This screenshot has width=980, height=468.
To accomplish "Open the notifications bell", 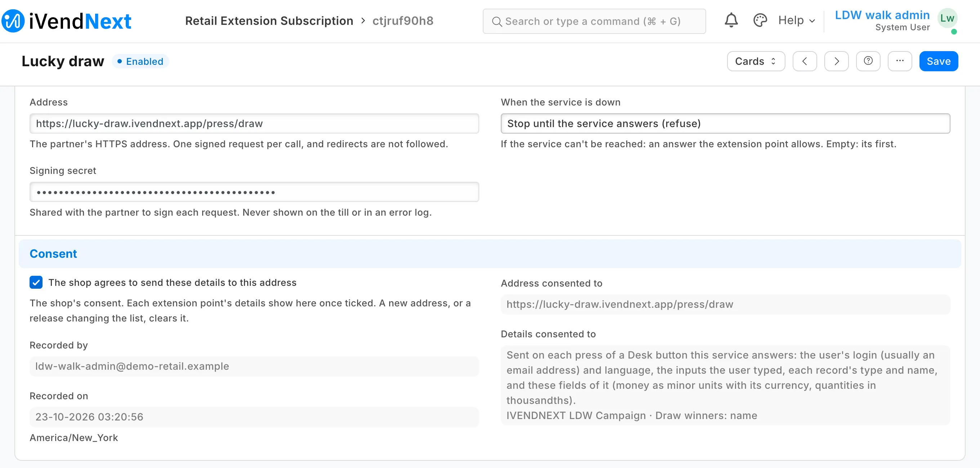I will [731, 21].
